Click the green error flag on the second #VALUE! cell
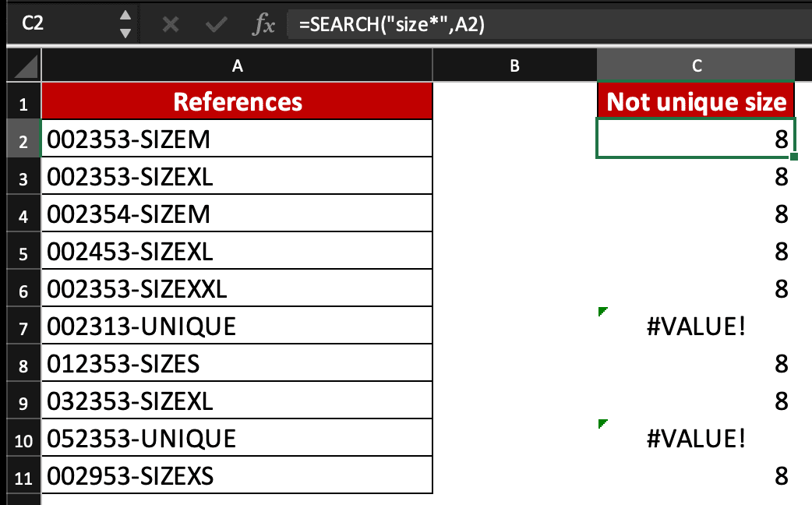 point(601,423)
